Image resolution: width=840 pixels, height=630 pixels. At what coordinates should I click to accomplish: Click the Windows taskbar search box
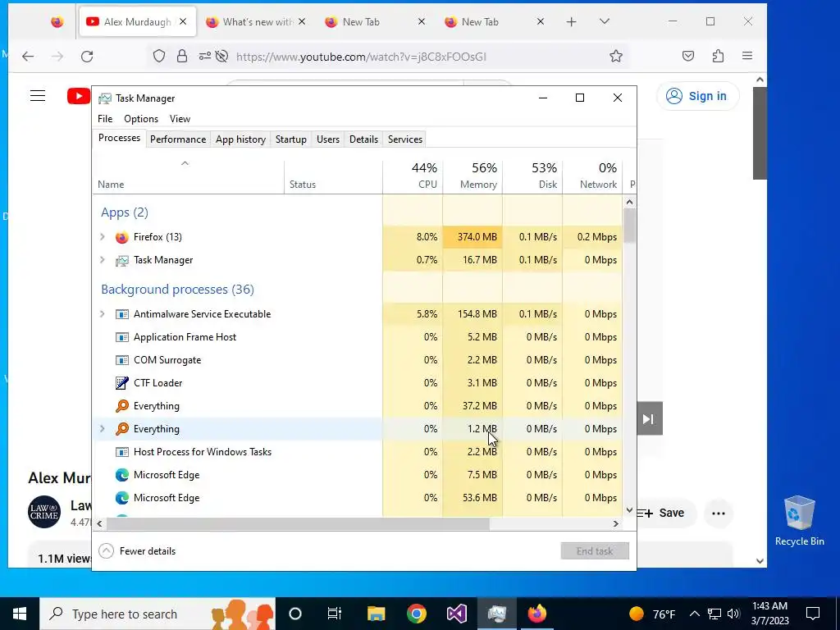tap(158, 614)
